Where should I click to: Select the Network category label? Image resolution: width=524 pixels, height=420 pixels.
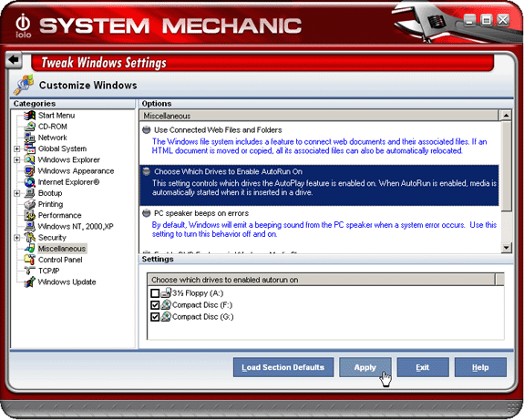coord(53,138)
